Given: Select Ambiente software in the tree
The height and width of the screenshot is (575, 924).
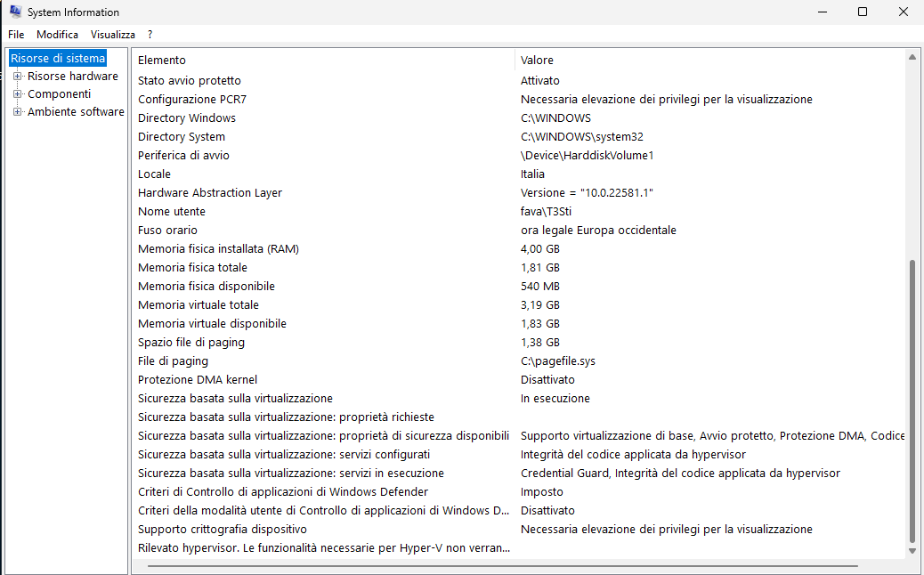Looking at the screenshot, I should tap(76, 111).
